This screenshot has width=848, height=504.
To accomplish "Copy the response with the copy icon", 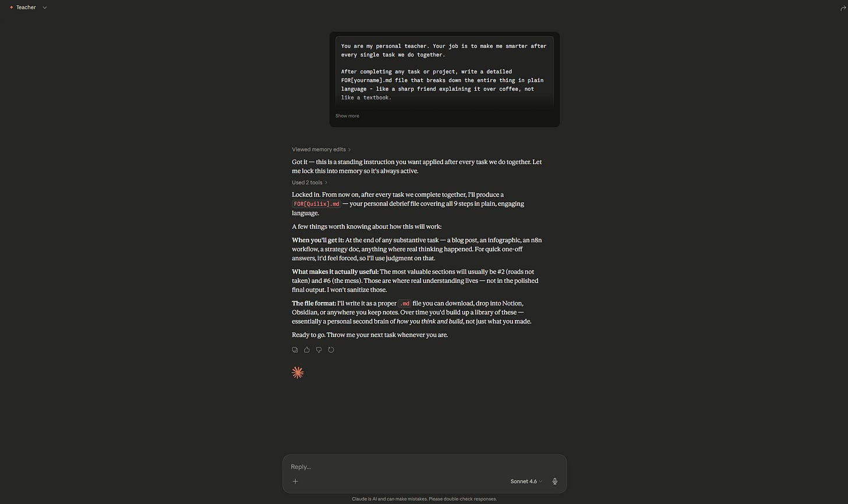I will pyautogui.click(x=295, y=350).
